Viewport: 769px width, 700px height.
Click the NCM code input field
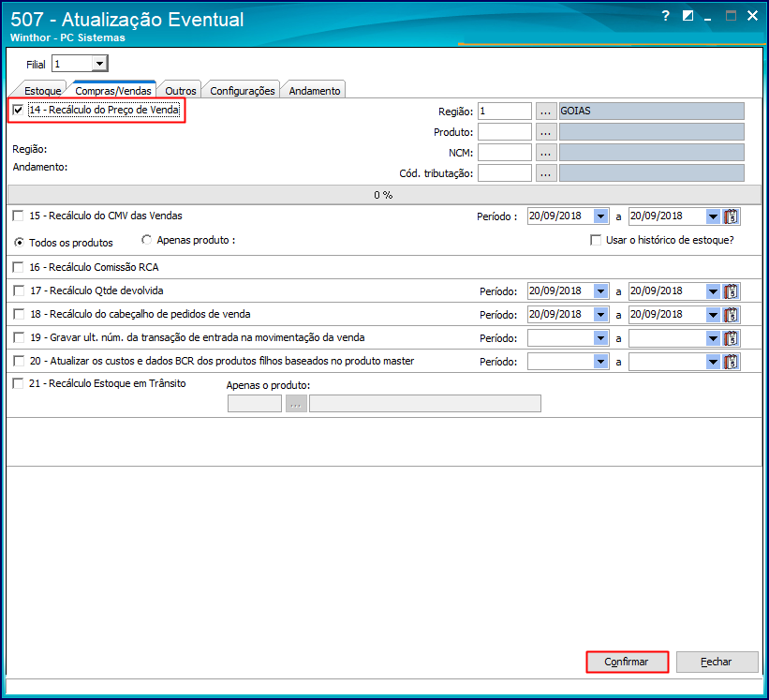505,153
